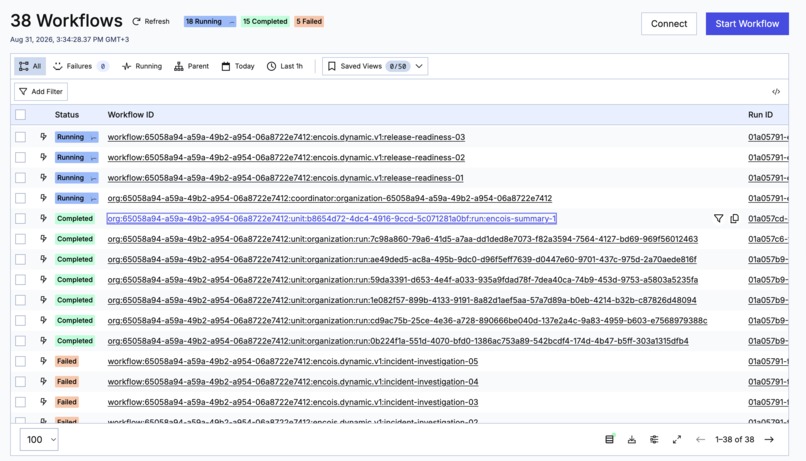
Task: Select the Failures view tab
Action: point(81,66)
